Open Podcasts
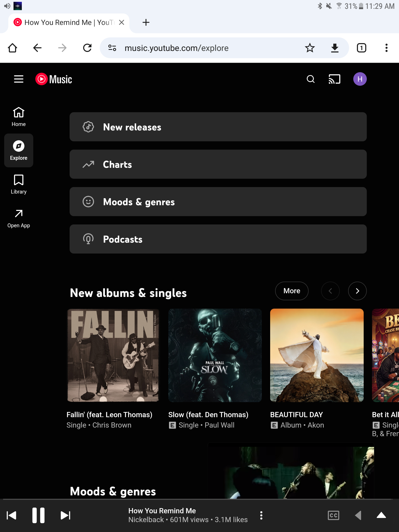The width and height of the screenshot is (399, 532). click(x=218, y=239)
